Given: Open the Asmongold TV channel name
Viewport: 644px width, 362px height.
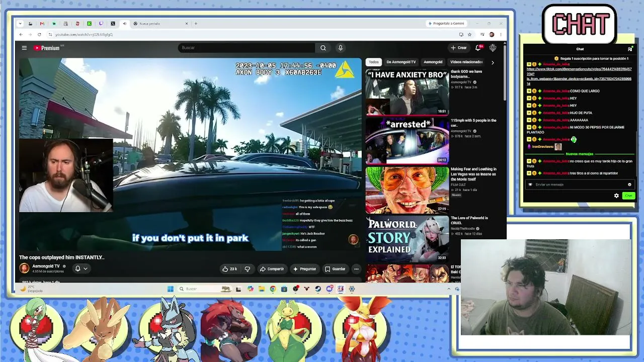Looking at the screenshot, I should [x=46, y=266].
